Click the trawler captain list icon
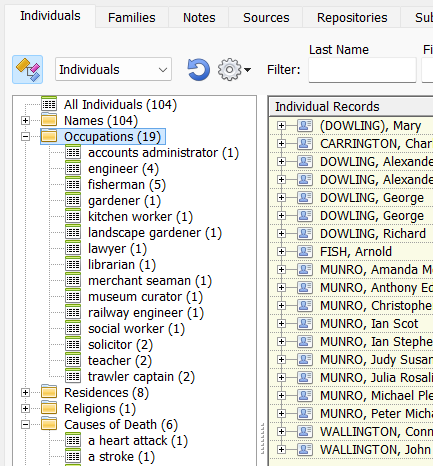Screen dimensions: 433x466 [73, 376]
